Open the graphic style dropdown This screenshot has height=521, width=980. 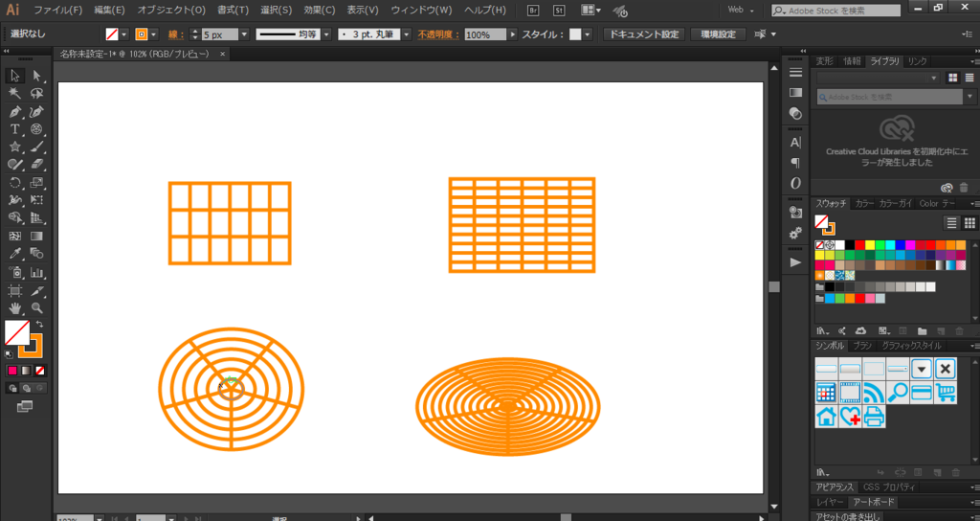588,34
